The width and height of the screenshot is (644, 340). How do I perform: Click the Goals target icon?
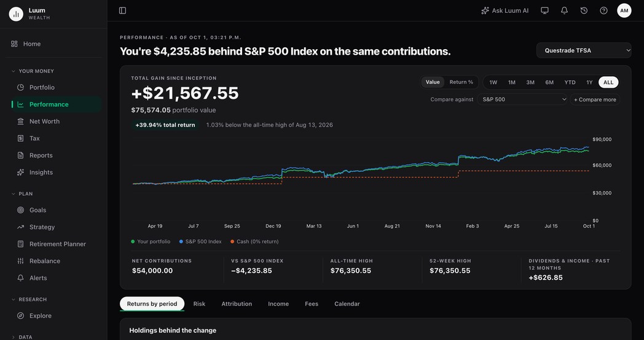click(x=20, y=210)
